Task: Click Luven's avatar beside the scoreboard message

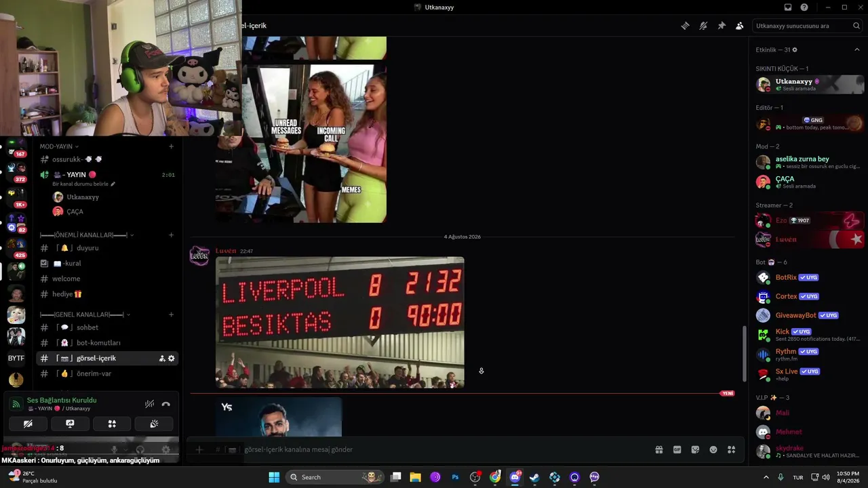Action: click(199, 256)
